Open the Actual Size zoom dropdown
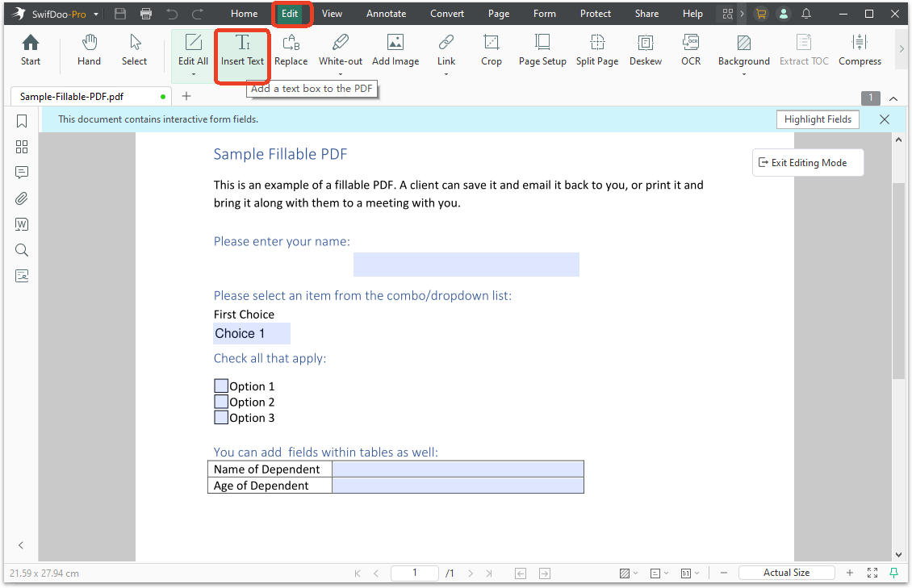The width and height of the screenshot is (912, 588). click(786, 573)
